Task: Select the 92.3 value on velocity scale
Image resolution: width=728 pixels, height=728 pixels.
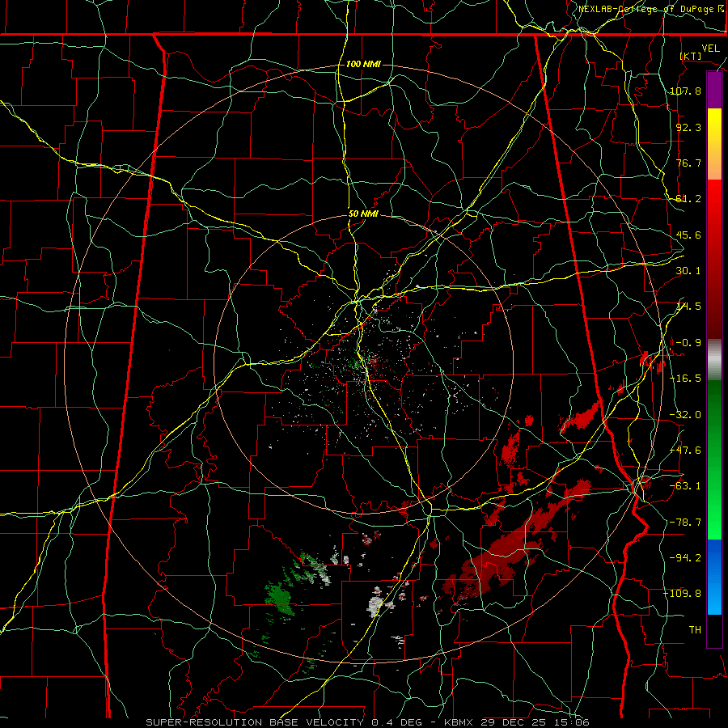Action: 688,127
